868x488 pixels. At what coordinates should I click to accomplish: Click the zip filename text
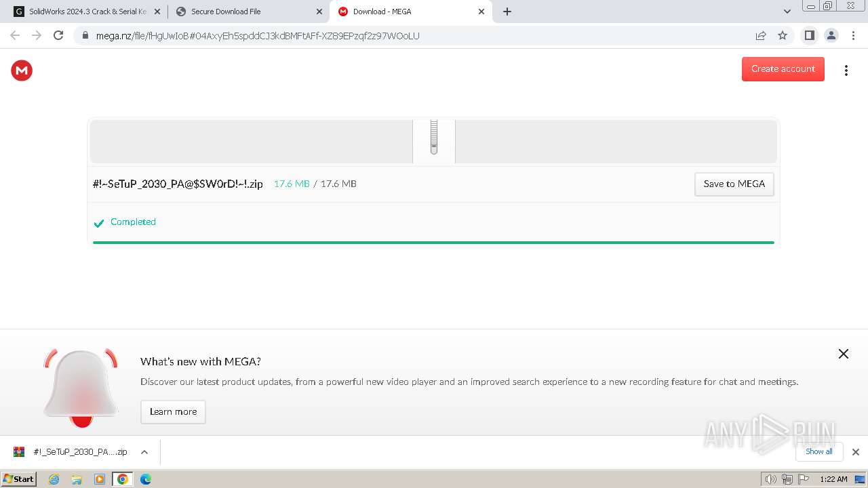point(178,184)
